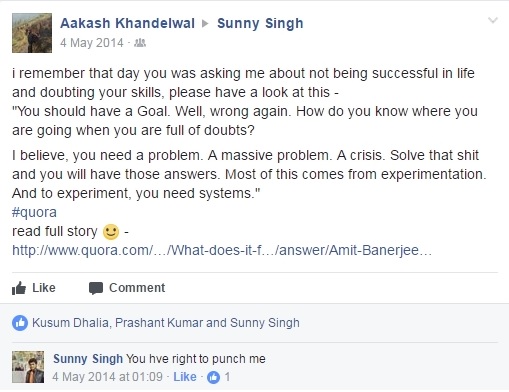The height and width of the screenshot is (392, 509).
Task: Open the quora.com answer link
Action: pyautogui.click(x=222, y=250)
